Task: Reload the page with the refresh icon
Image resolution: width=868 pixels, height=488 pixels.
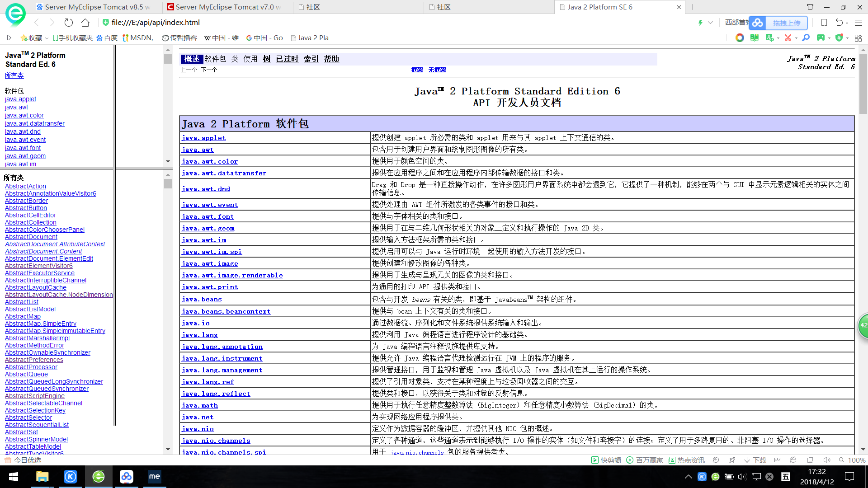Action: coord(69,23)
